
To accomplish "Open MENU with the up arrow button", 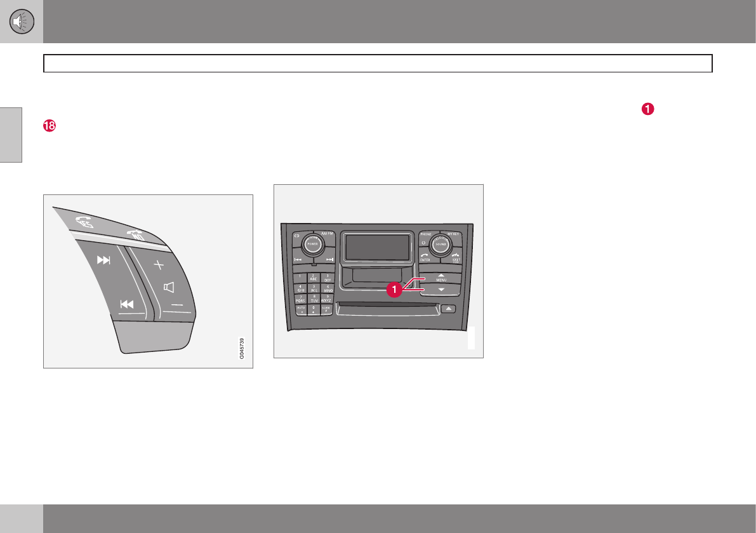I will click(x=441, y=278).
